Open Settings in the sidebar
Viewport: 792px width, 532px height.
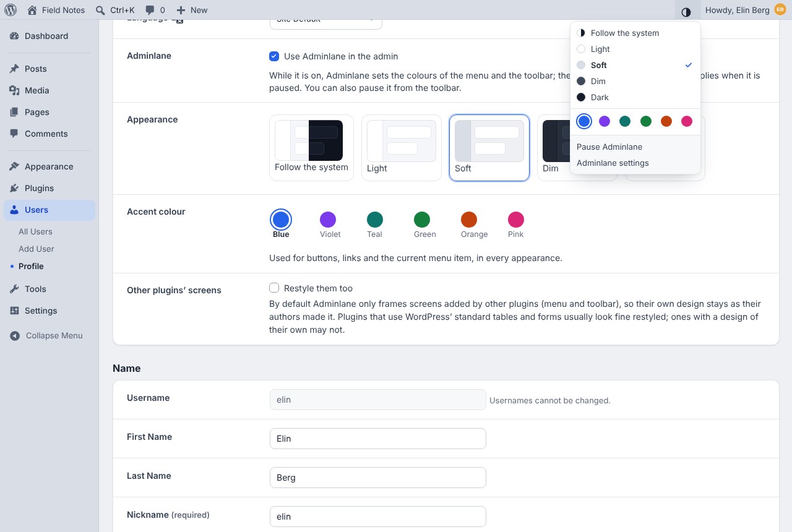coord(49,311)
